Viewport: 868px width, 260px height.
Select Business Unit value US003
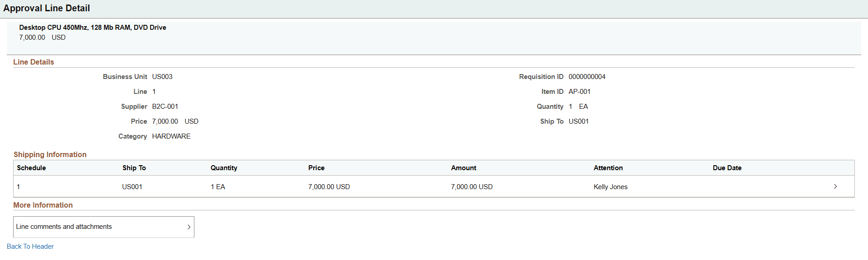click(162, 77)
